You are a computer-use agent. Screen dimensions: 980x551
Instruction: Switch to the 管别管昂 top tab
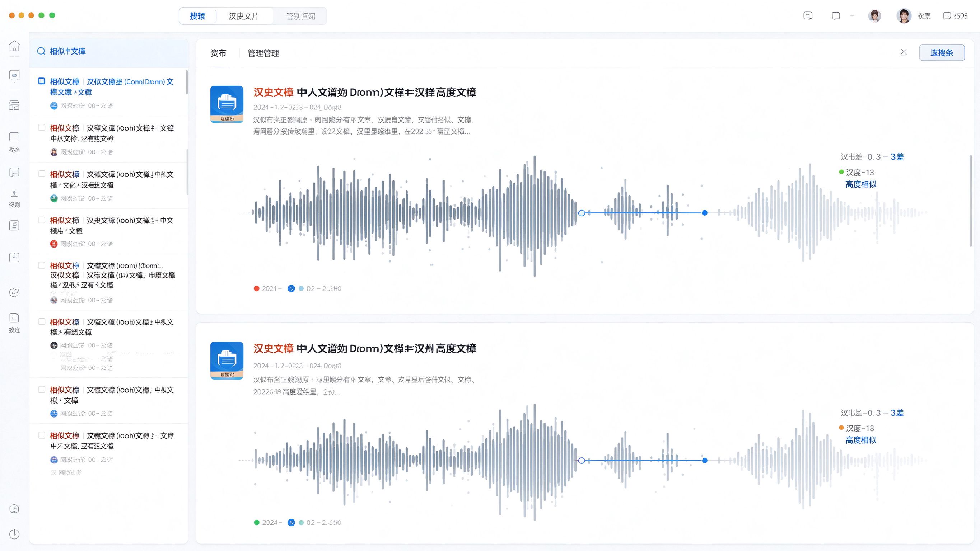pos(300,16)
